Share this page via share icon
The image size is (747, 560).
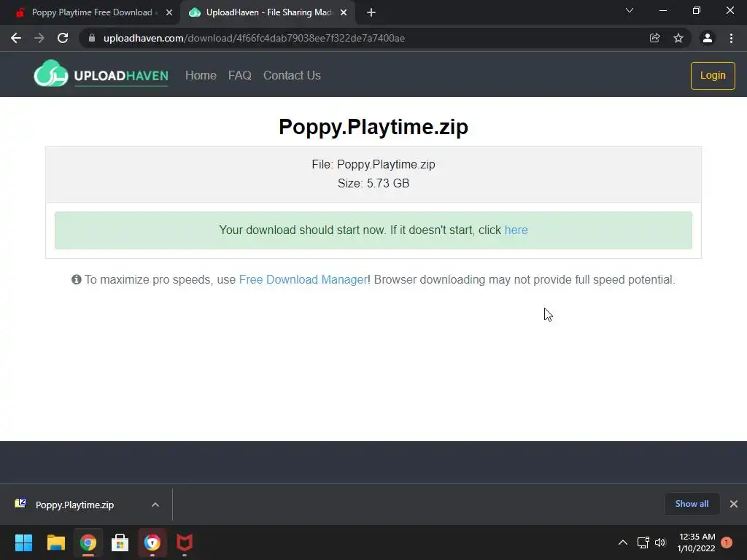tap(654, 38)
